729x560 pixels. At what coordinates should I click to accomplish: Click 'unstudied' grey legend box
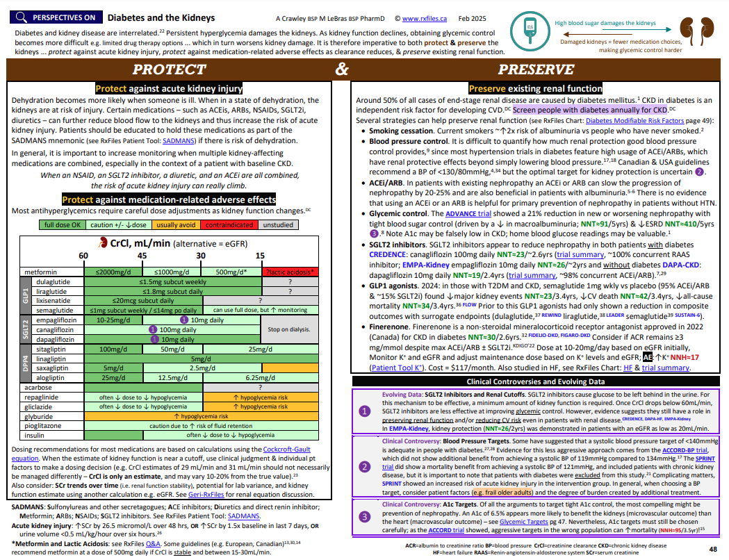click(x=278, y=225)
